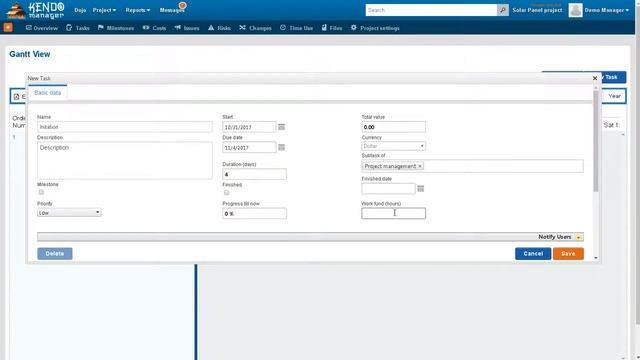Open the Finished date calendar picker
This screenshot has height=360, width=640.
420,189
